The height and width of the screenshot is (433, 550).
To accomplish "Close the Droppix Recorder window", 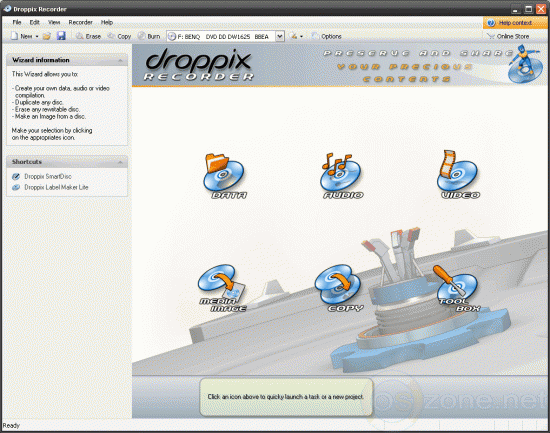I will (x=541, y=9).
